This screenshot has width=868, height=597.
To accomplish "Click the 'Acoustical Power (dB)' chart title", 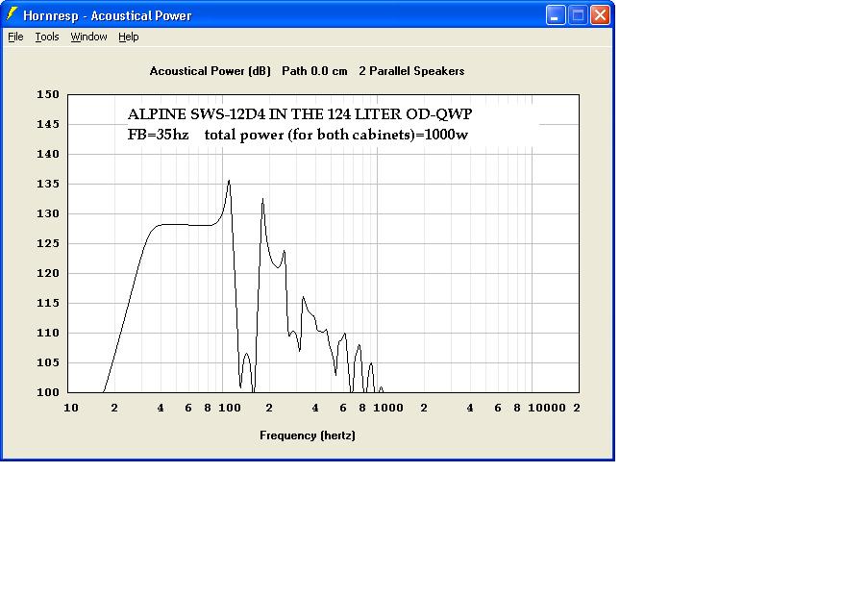I will [x=210, y=71].
